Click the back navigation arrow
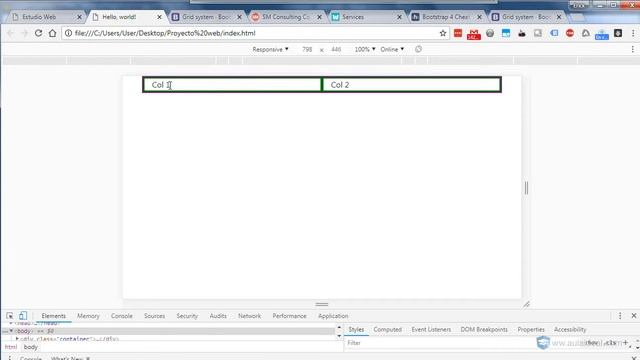The width and height of the screenshot is (640, 360). (11, 33)
